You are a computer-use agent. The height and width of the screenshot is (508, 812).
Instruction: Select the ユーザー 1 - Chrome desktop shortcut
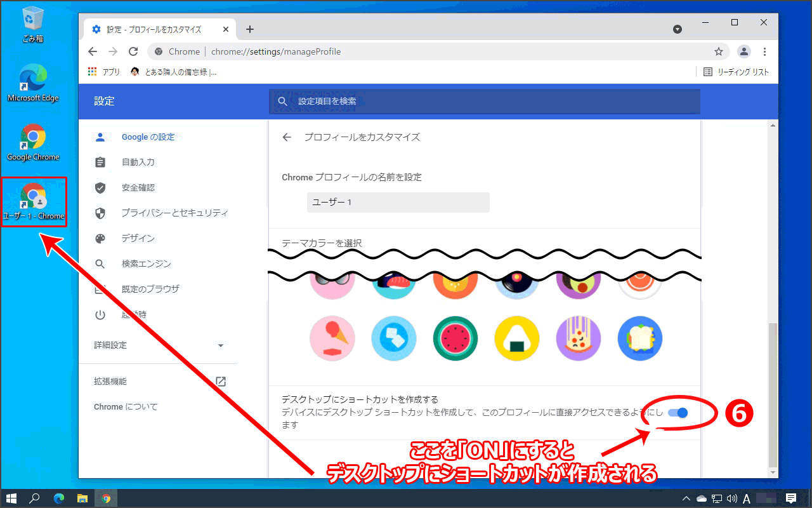coord(34,201)
